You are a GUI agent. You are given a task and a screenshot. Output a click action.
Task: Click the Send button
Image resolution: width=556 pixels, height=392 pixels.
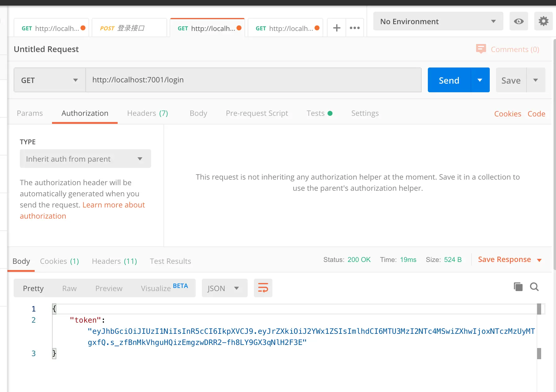click(449, 80)
